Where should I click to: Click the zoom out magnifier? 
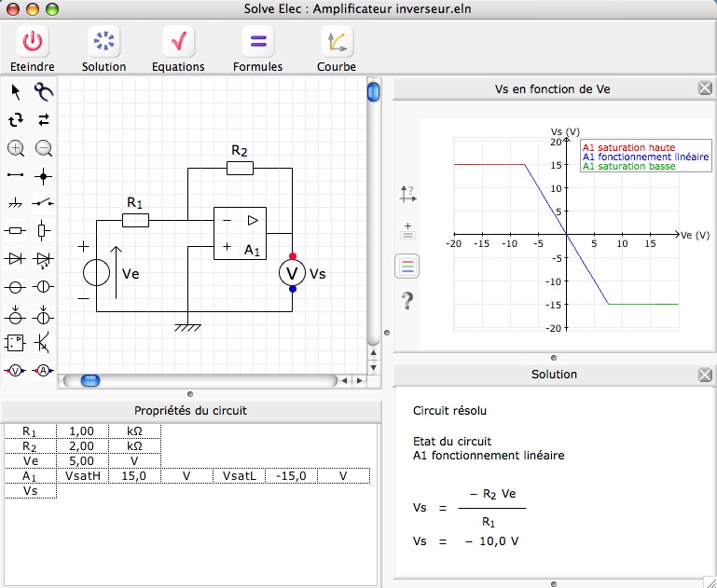click(x=44, y=147)
